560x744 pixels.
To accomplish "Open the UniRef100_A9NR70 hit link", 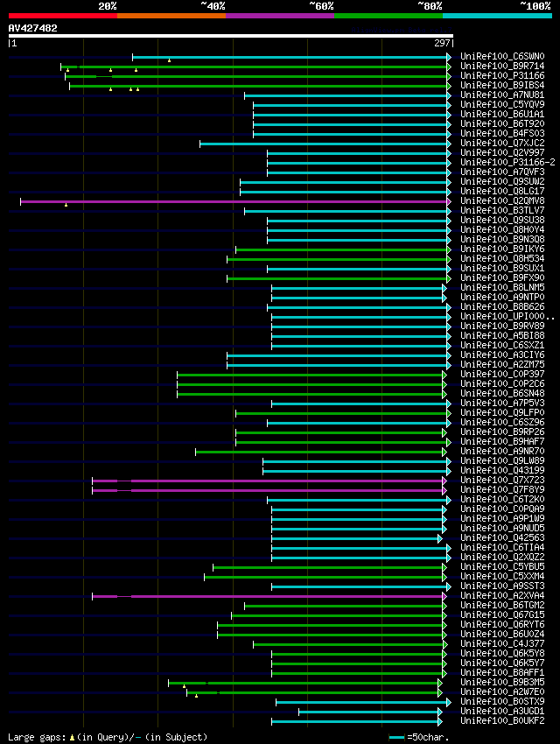I will [502, 452].
